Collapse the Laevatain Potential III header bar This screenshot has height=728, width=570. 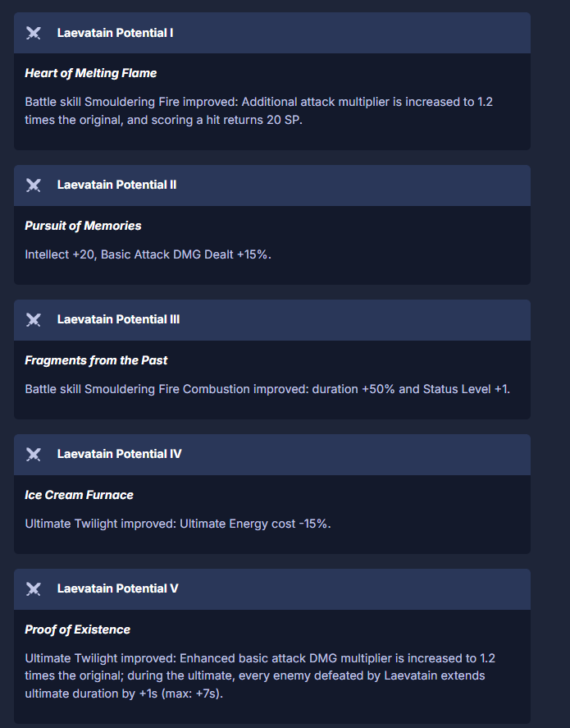[x=272, y=320]
